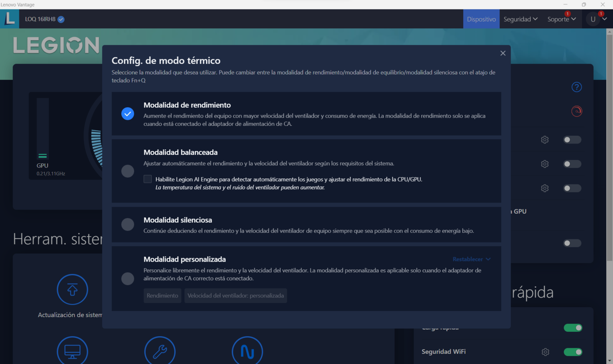Expand the Soporte dropdown menu
Screen dimensions: 613x364
pyautogui.click(x=561, y=19)
